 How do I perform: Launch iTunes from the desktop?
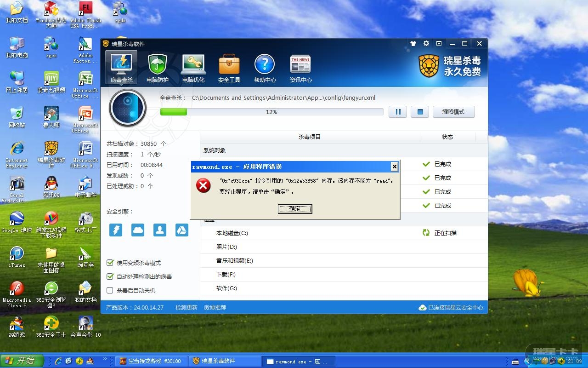tap(17, 257)
